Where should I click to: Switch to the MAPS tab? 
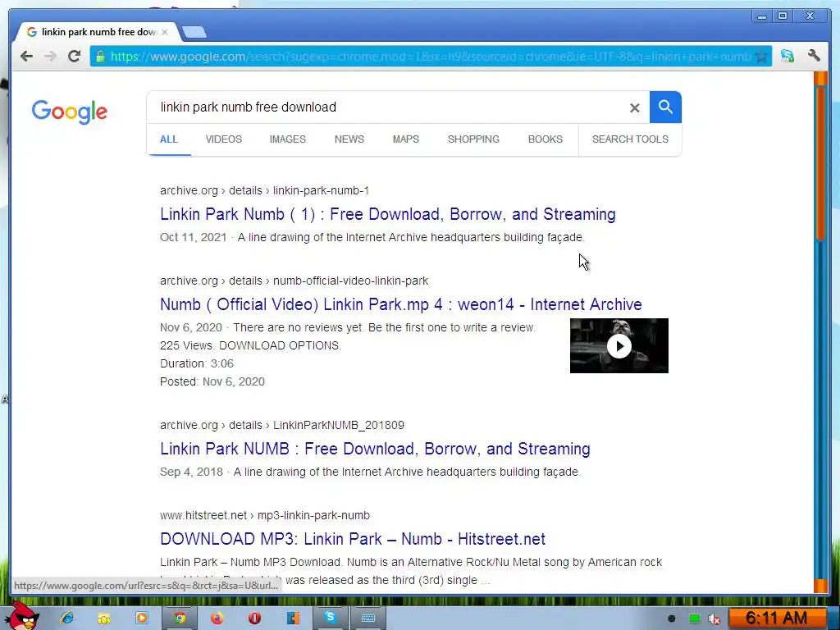tap(406, 139)
